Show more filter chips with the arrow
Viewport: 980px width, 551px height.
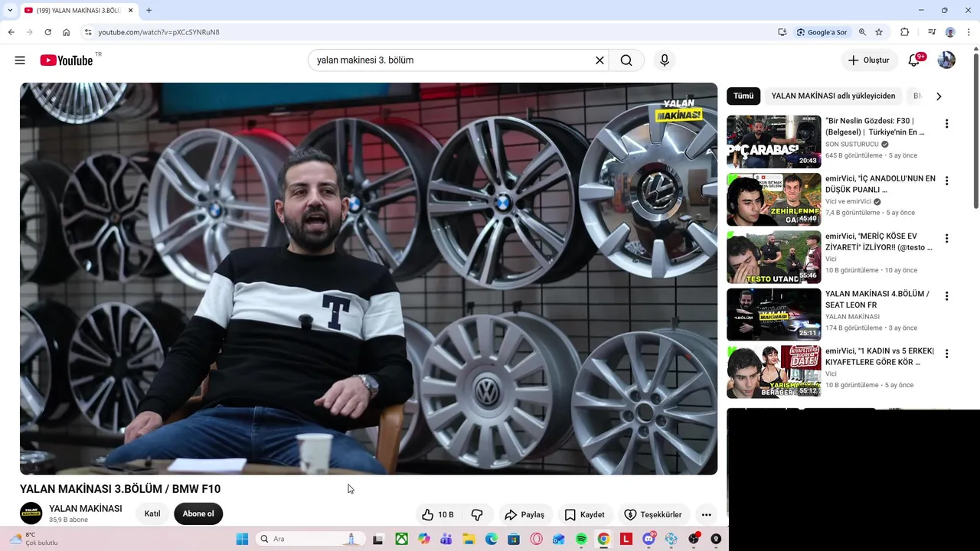click(939, 96)
